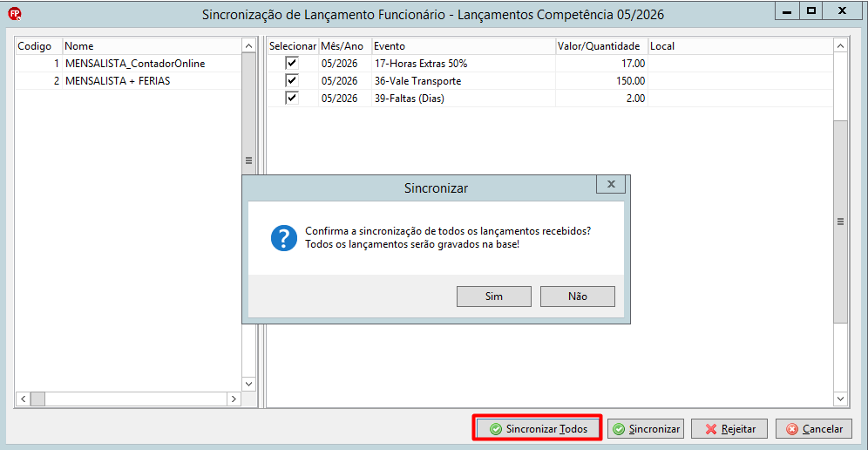Confirm synchronization with the Sim button
The width and height of the screenshot is (868, 450).
pos(494,297)
